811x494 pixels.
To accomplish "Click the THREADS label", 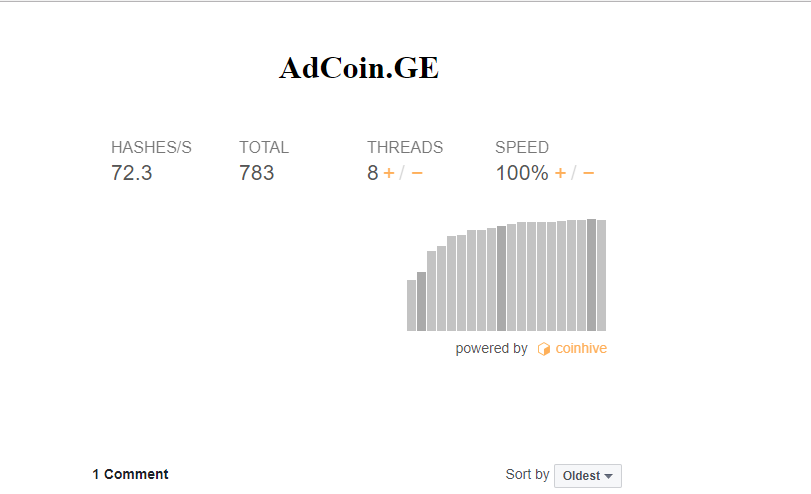I will coord(405,147).
